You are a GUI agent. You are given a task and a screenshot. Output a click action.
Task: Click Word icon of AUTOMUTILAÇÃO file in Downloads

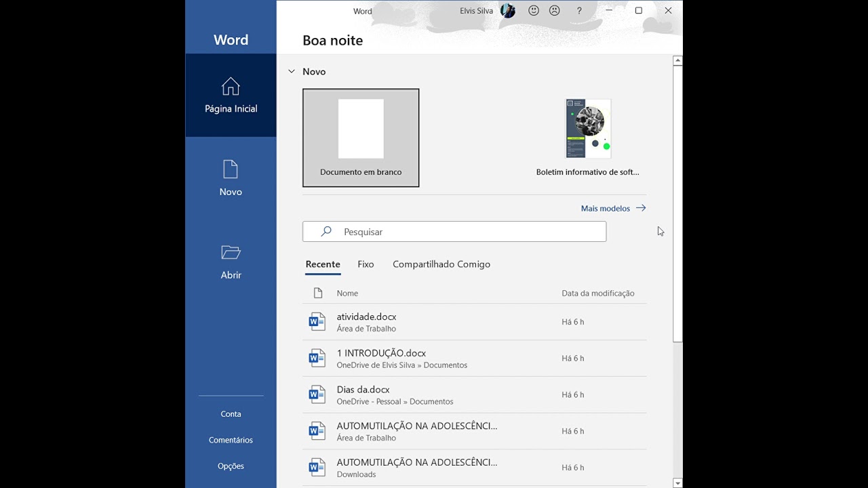317,467
